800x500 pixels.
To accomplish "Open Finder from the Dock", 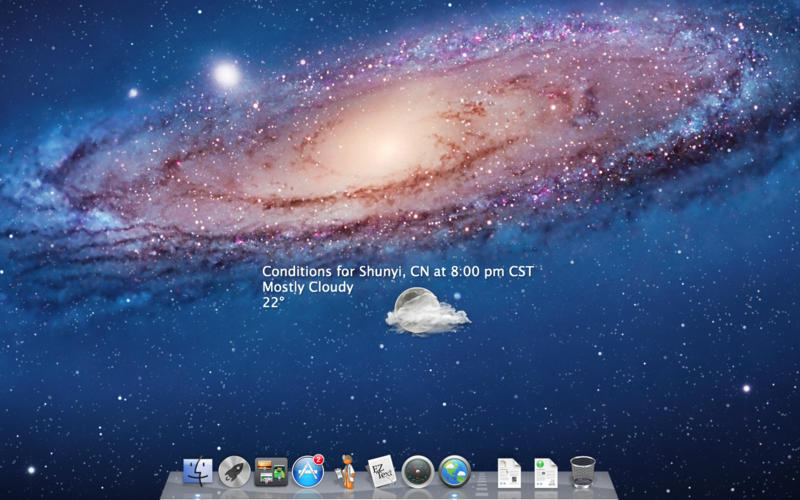I will pos(198,471).
